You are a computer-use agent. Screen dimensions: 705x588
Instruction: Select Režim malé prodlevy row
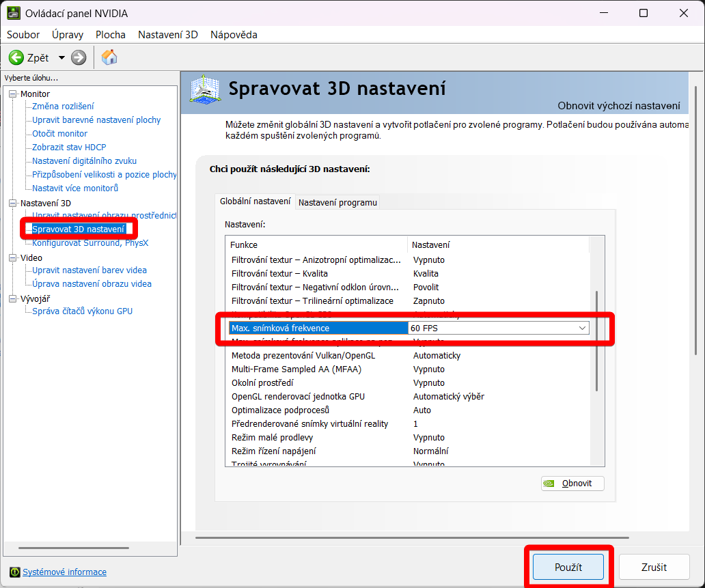pos(409,437)
